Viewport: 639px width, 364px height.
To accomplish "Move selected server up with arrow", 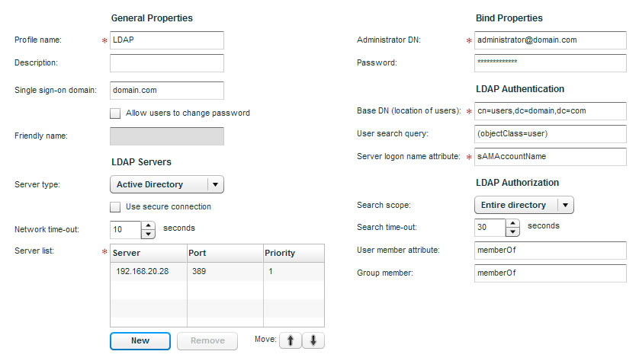I will pyautogui.click(x=291, y=340).
